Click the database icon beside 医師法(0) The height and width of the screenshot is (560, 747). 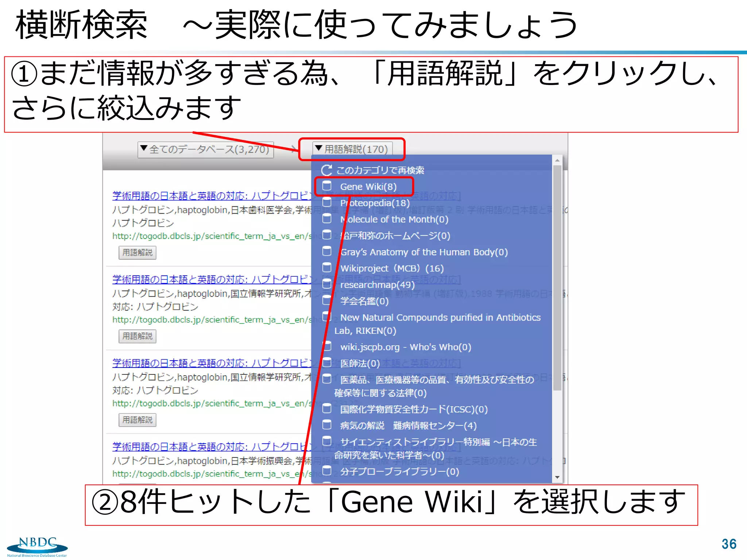tap(327, 362)
